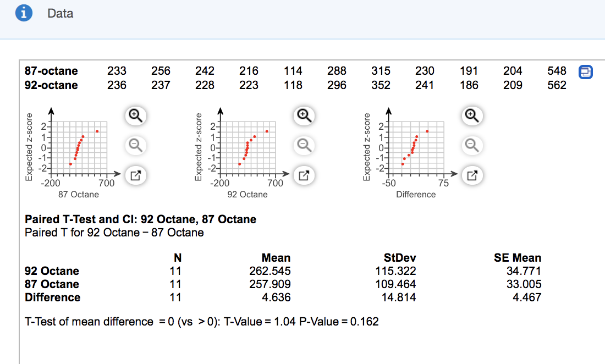Click the P-Value = 0.162 result
The width and height of the screenshot is (605, 364).
(339, 322)
